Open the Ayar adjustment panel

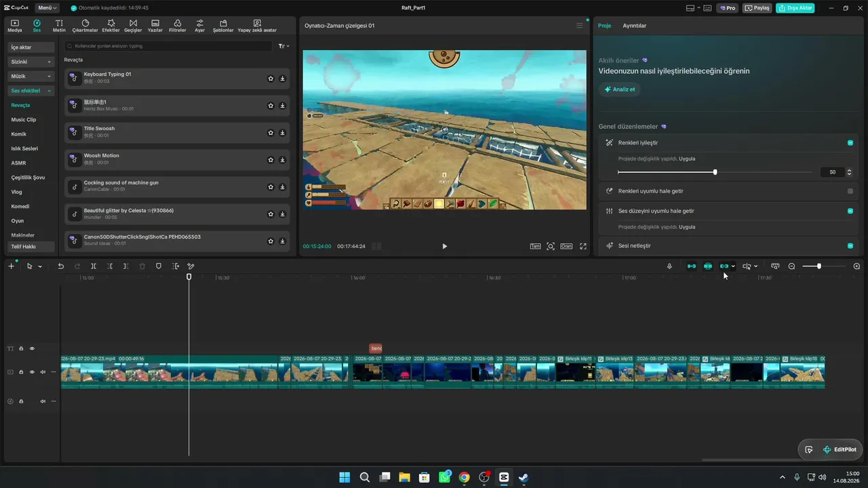click(199, 26)
